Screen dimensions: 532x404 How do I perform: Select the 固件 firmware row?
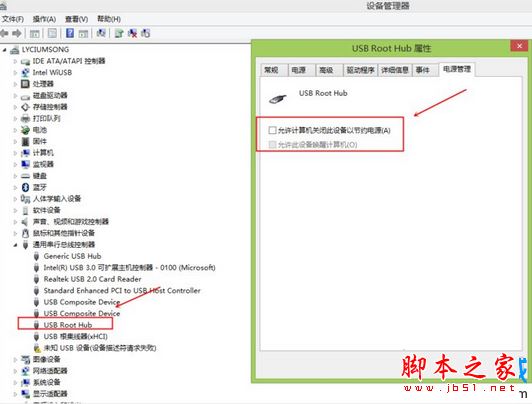[x=40, y=141]
